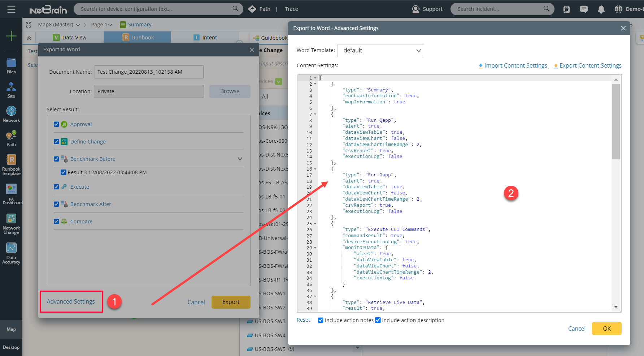Open Advanced Settings link

point(71,301)
